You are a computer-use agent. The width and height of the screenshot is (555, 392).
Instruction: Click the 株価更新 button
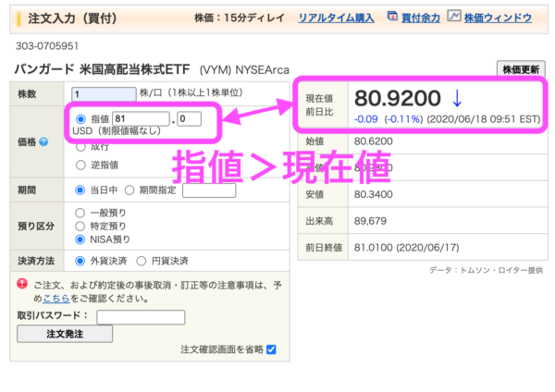(x=521, y=69)
